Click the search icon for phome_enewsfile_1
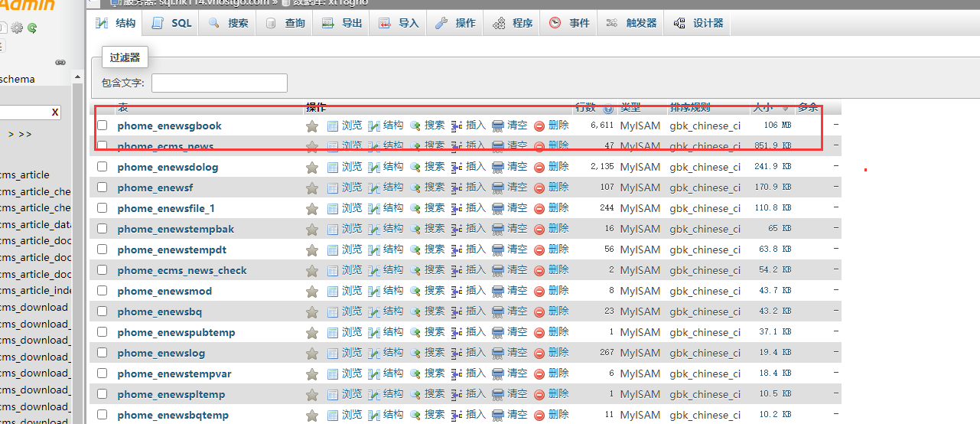The width and height of the screenshot is (980, 424). click(x=415, y=208)
